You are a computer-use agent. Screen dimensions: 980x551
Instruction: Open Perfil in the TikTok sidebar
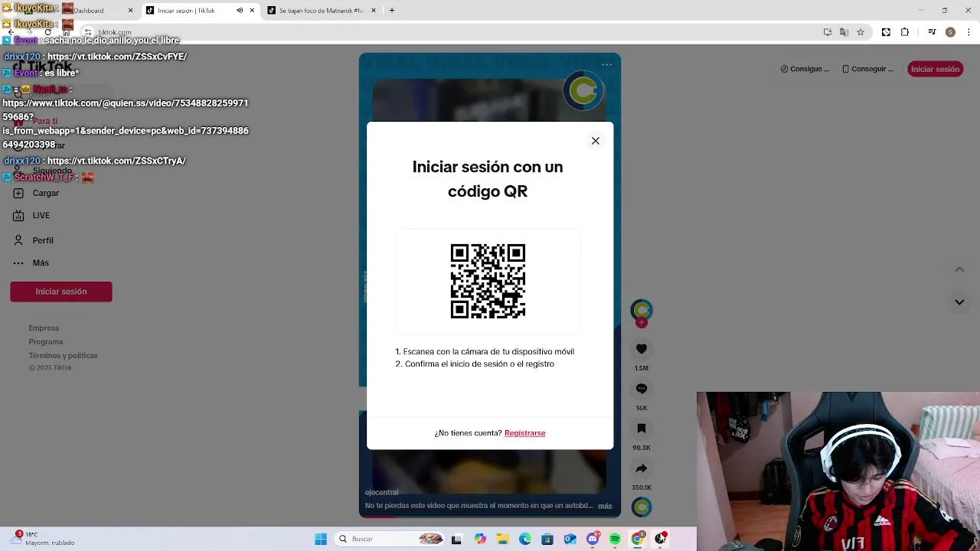(34, 240)
